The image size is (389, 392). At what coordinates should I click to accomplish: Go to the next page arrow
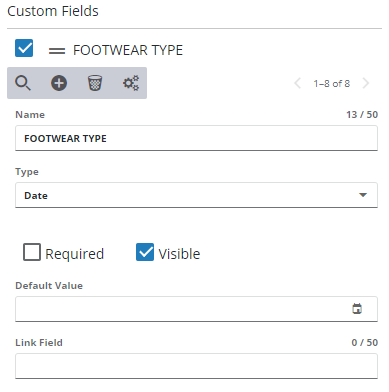click(366, 83)
